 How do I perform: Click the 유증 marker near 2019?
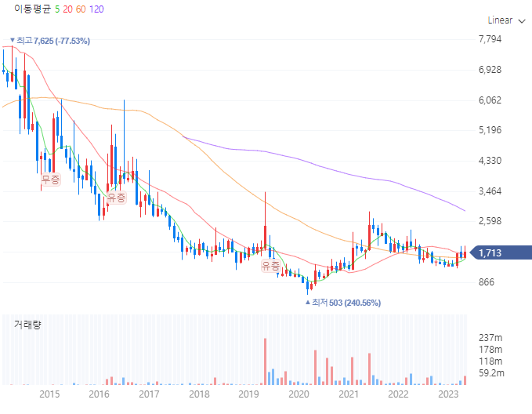pyautogui.click(x=270, y=265)
